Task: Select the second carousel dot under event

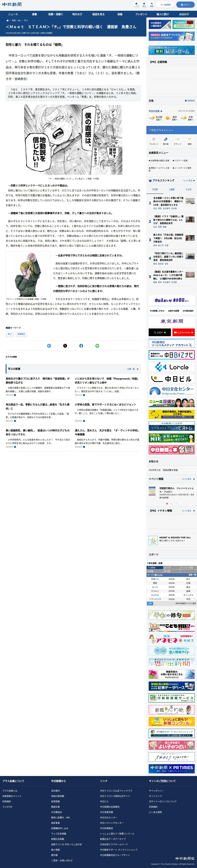Action: 171,504
